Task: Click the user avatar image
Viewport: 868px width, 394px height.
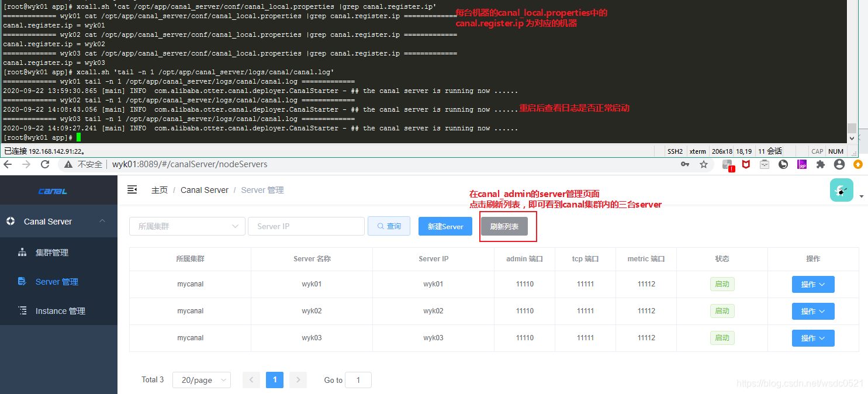Action: coord(842,190)
